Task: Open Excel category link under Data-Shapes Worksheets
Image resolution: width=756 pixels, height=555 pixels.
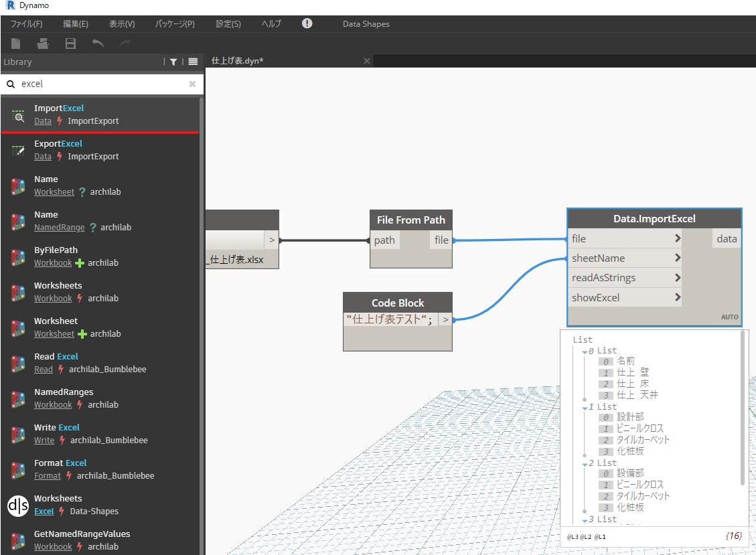Action: point(44,511)
